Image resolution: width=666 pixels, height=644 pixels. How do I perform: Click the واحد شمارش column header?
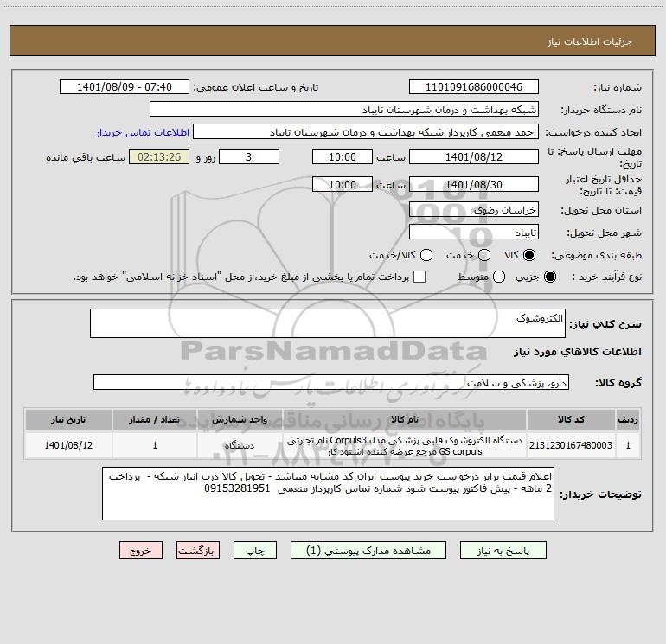(x=240, y=419)
